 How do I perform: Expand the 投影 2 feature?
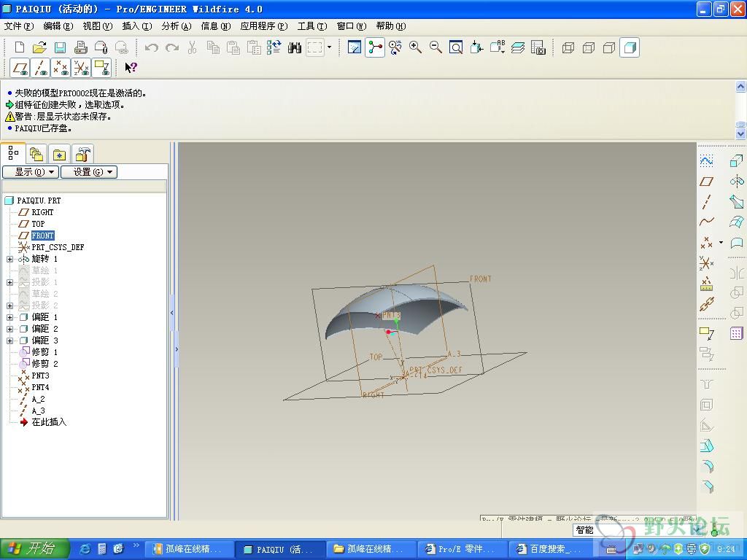coord(9,306)
